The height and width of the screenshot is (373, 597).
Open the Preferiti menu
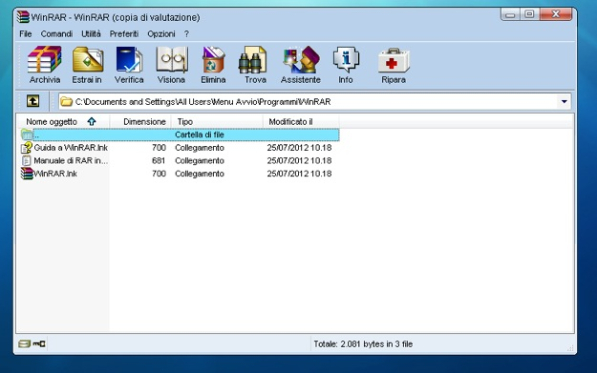(124, 34)
